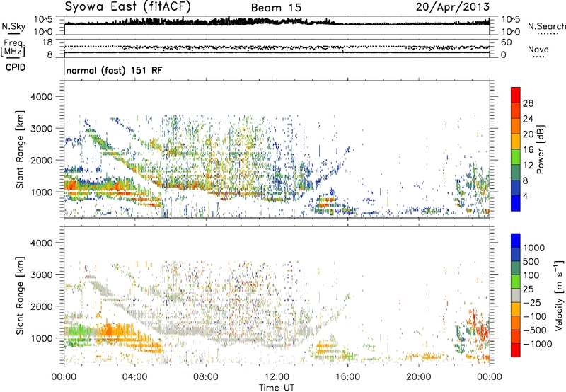Viewport: 566px width, 392px height.
Task: Click the right '10^0' tick of the noise panel
Action: coord(511,32)
